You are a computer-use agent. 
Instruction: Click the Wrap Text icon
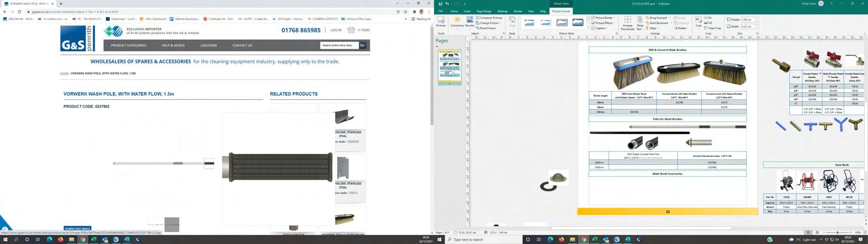[x=640, y=23]
